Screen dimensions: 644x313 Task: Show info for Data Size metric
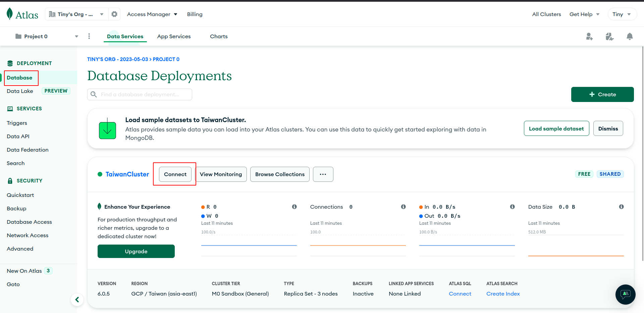pos(621,207)
